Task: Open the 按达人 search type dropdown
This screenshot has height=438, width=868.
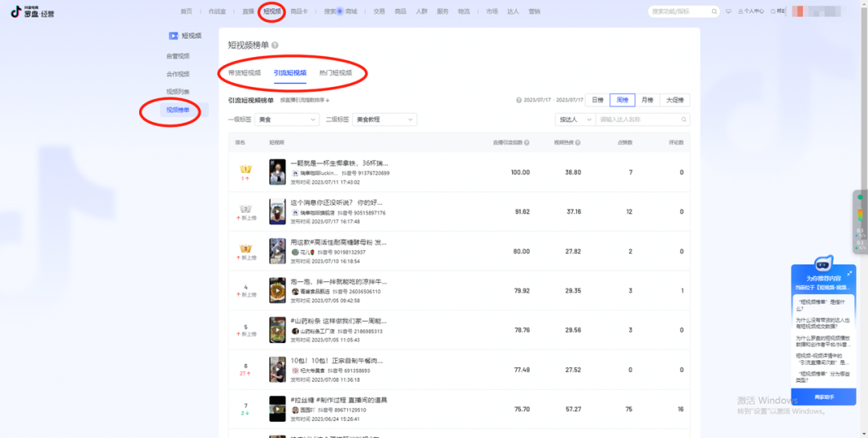Action: (575, 120)
